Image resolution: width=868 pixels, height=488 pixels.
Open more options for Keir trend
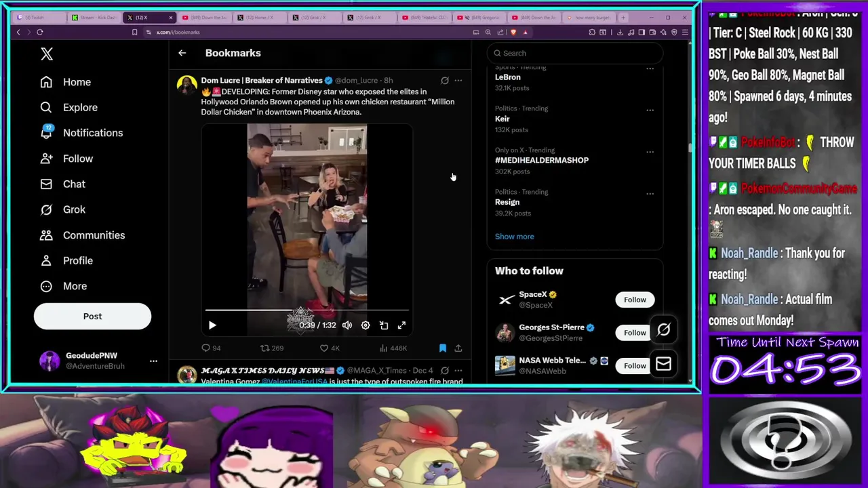[650, 110]
